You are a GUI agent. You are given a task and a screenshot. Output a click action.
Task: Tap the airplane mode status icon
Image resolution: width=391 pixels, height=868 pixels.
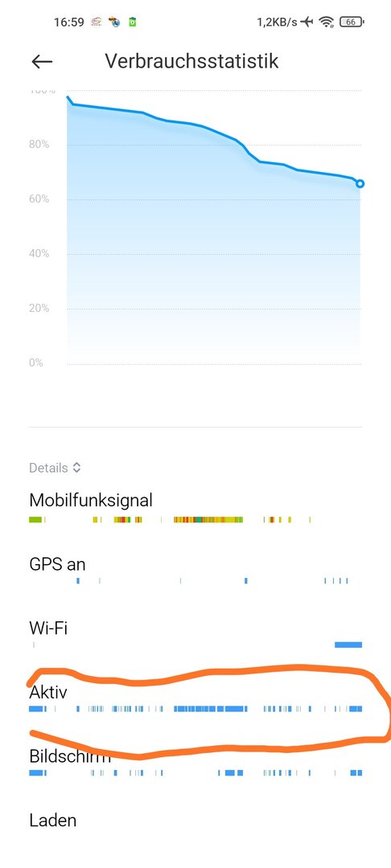307,23
